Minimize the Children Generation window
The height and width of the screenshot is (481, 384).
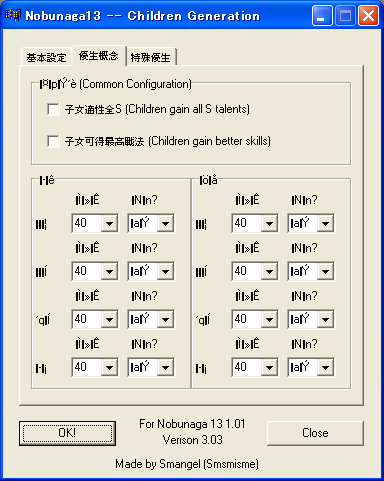(x=322, y=16)
